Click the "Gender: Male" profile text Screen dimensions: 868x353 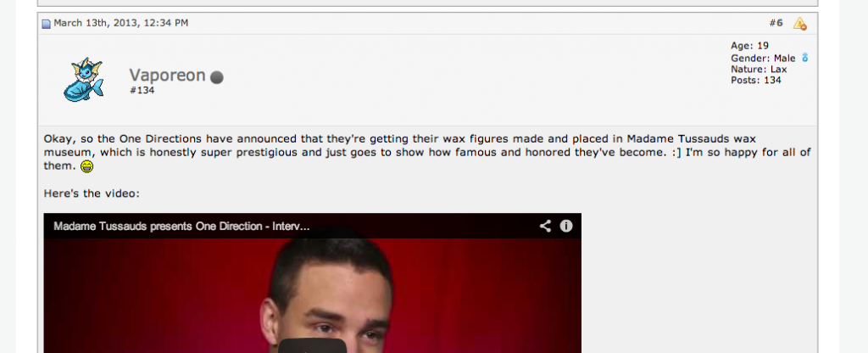click(x=763, y=59)
